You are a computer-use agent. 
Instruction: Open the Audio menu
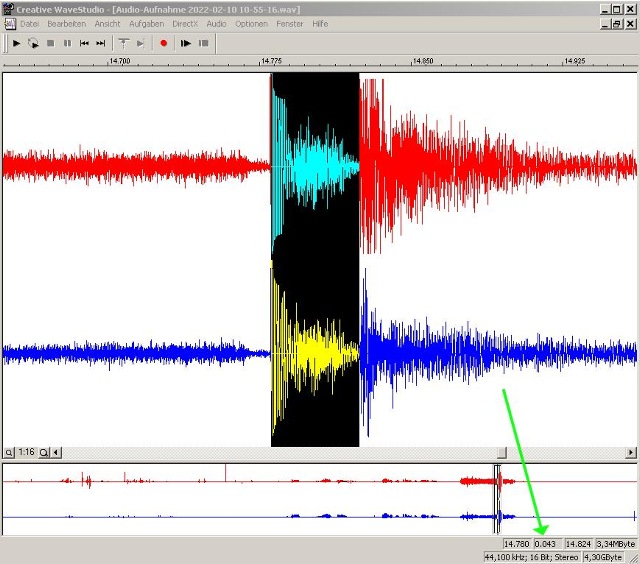[x=216, y=24]
